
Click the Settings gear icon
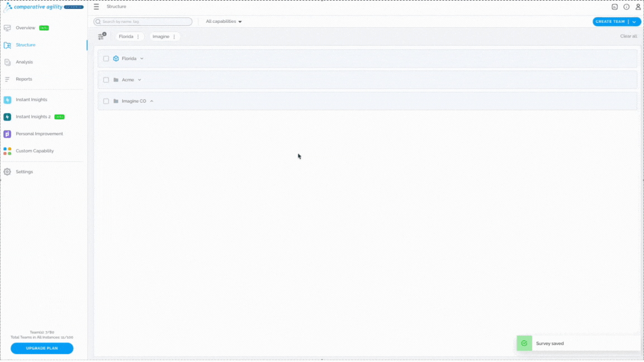[x=7, y=172]
